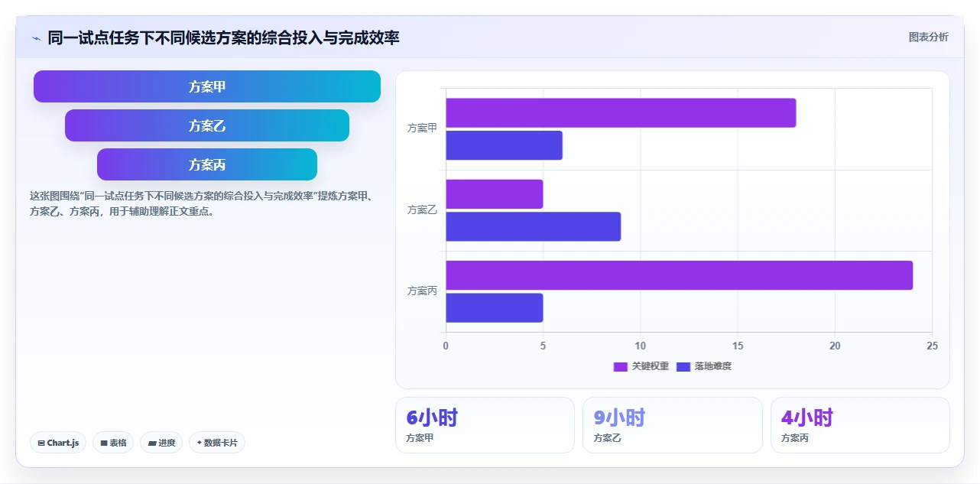Click the x-axis tick value 20
This screenshot has height=484, width=980.
(835, 346)
